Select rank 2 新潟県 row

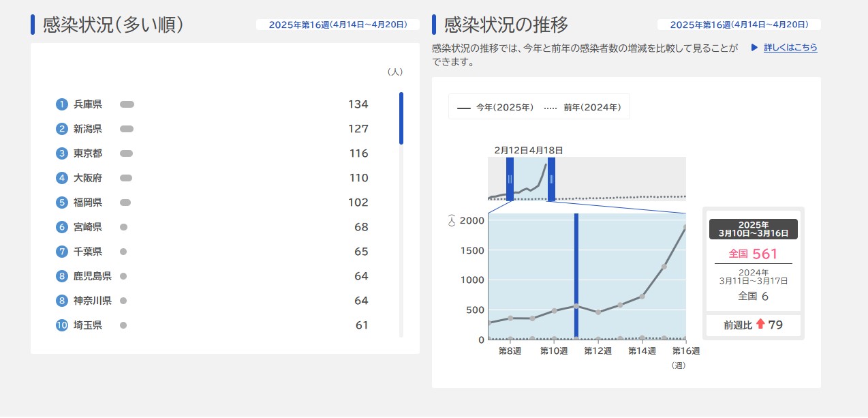click(213, 129)
